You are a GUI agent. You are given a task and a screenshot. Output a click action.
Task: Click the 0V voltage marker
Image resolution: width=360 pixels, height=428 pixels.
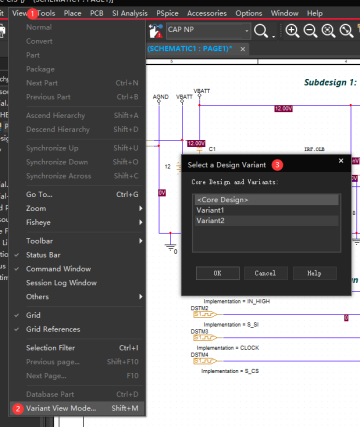click(162, 193)
